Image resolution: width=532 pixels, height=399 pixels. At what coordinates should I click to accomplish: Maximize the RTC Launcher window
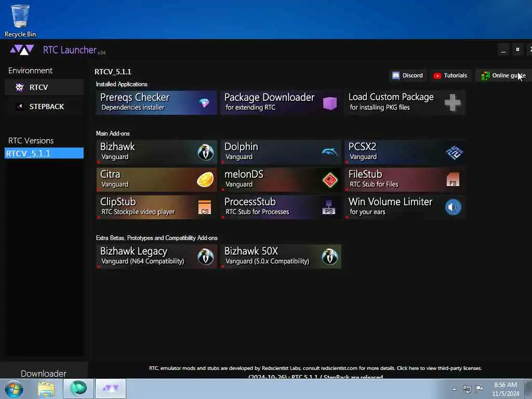tap(517, 50)
